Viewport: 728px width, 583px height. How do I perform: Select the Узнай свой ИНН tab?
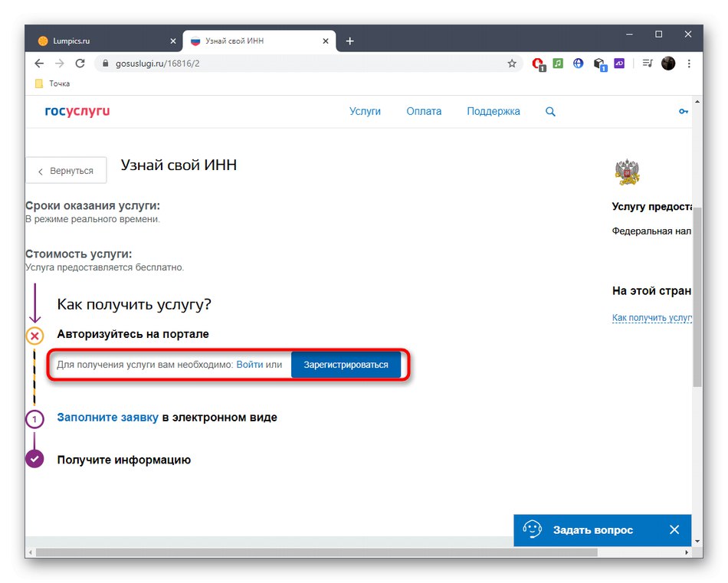click(259, 41)
